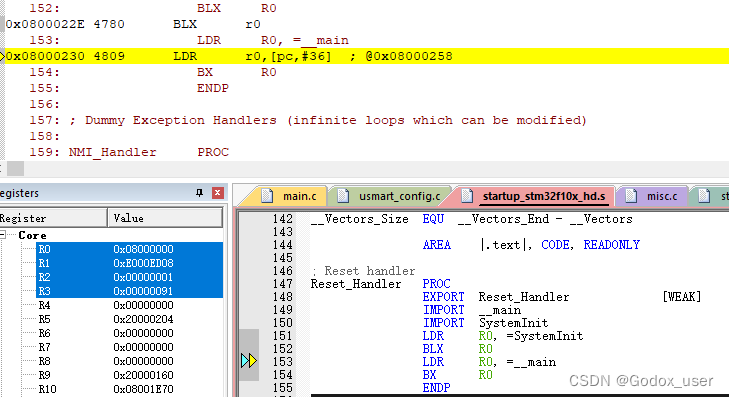
Task: Select register R5 row
Action: 130,319
